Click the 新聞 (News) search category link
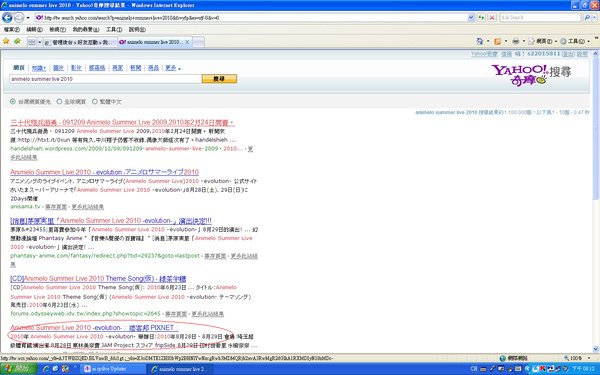 point(135,68)
